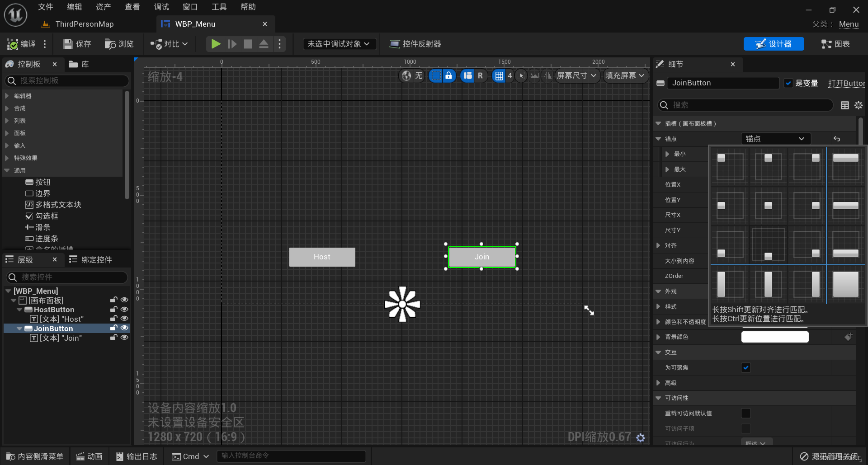Expand the Input (输入) palette category
This screenshot has height=465, width=868.
pos(7,146)
